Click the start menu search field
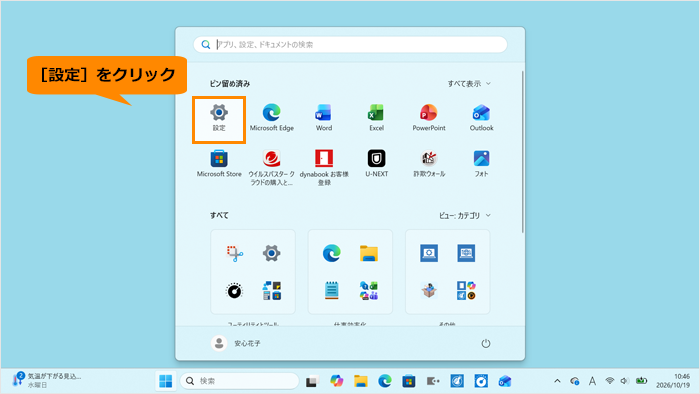Viewport: 700px width, 394px height. [350, 45]
